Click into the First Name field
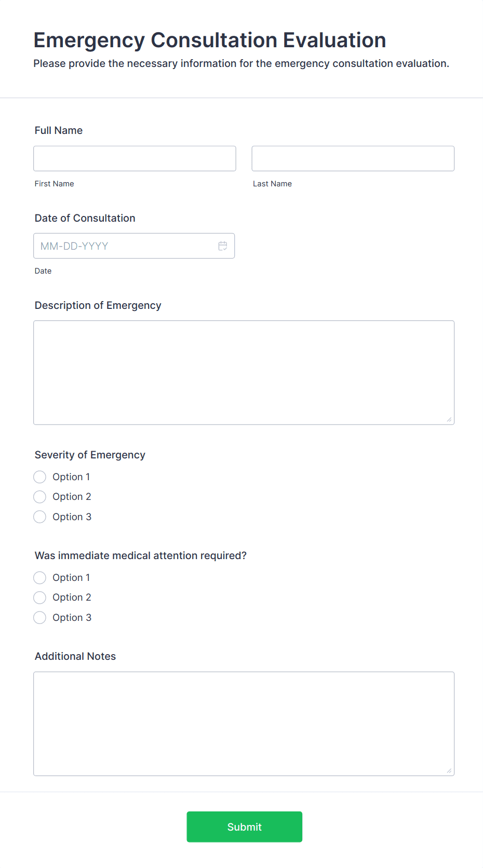Viewport: 483px width, 868px height. (x=135, y=158)
